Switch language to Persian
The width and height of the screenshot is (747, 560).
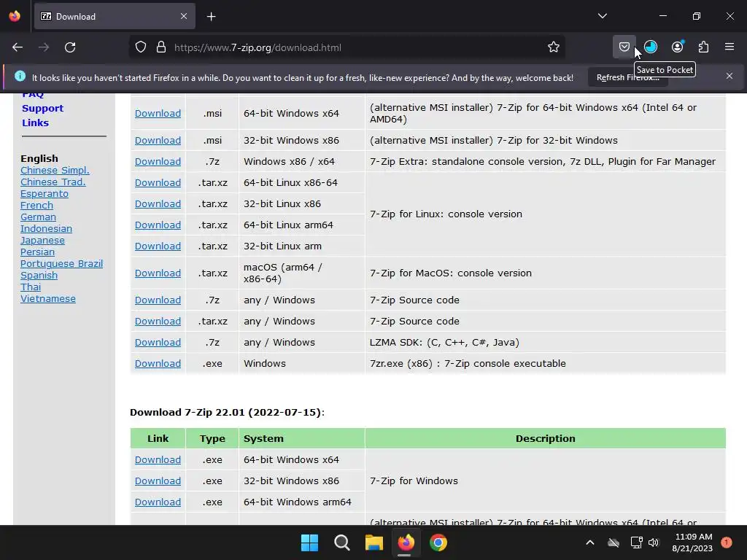pos(37,252)
